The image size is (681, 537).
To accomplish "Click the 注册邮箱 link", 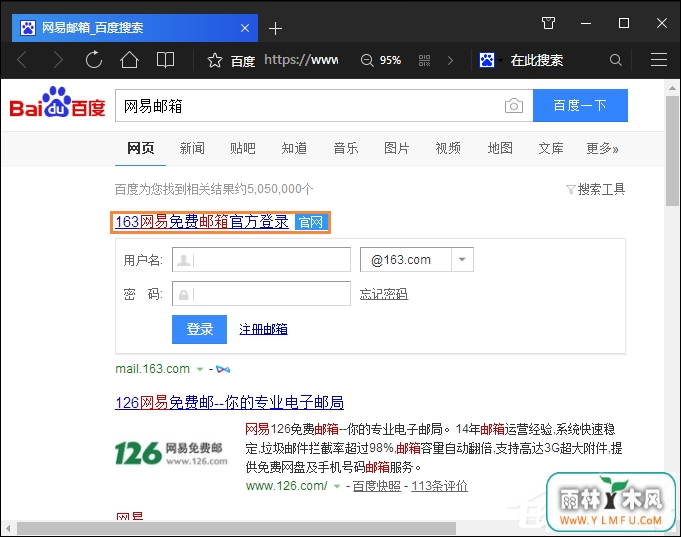I will (263, 329).
